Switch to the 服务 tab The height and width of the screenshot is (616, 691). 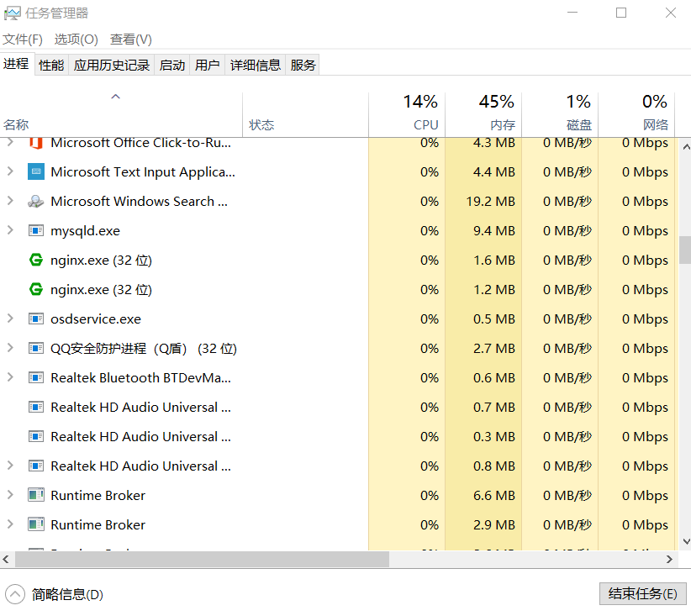pos(303,66)
